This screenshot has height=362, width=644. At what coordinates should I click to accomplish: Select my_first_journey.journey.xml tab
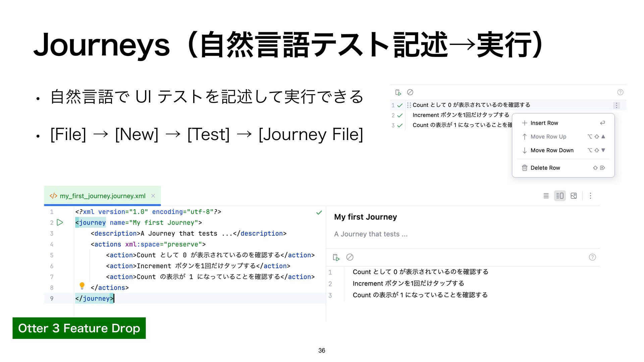[102, 196]
